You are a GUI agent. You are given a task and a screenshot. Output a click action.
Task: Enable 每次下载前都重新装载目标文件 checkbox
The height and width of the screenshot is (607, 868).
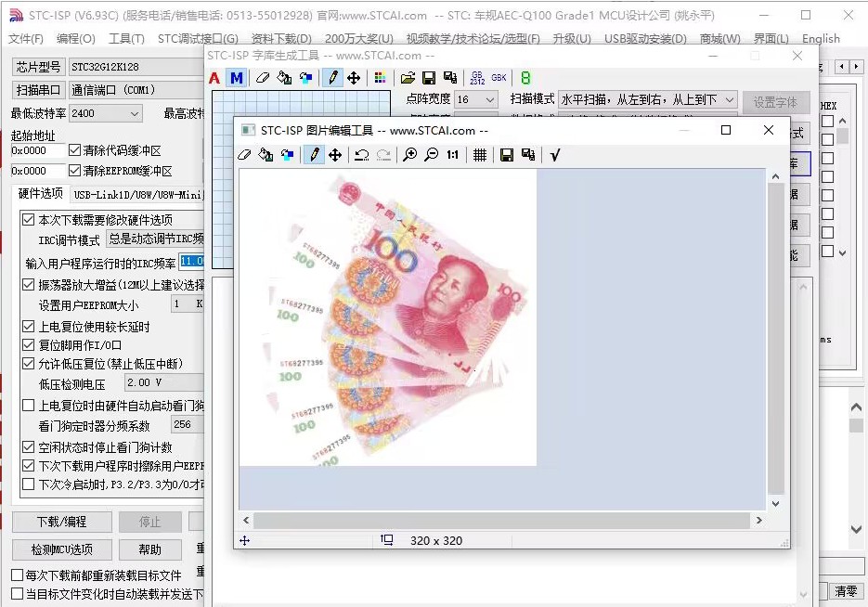pos(17,575)
